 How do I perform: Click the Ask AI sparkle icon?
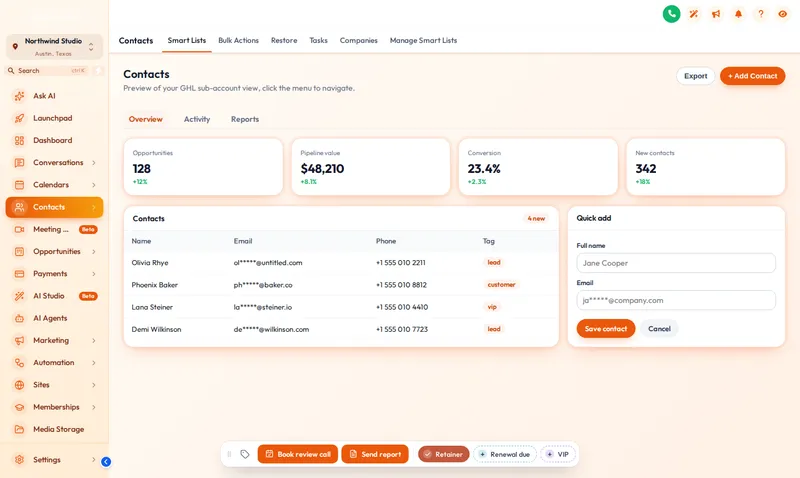(x=19, y=96)
